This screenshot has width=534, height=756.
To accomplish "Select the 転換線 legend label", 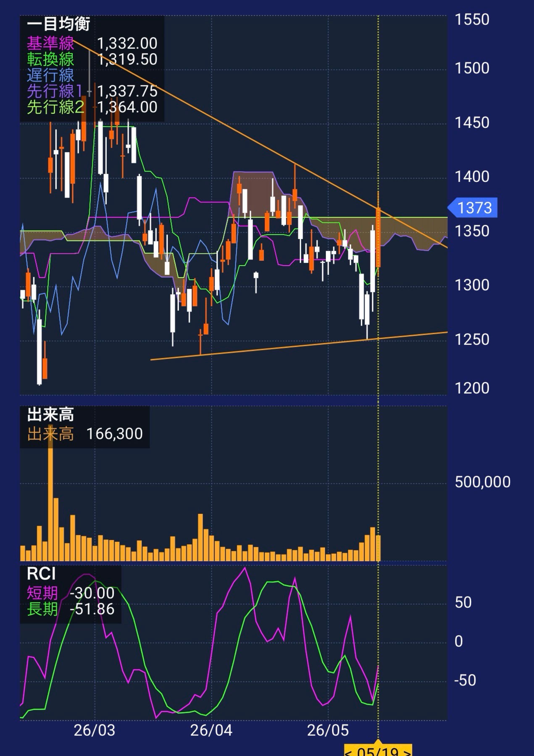I will point(50,59).
